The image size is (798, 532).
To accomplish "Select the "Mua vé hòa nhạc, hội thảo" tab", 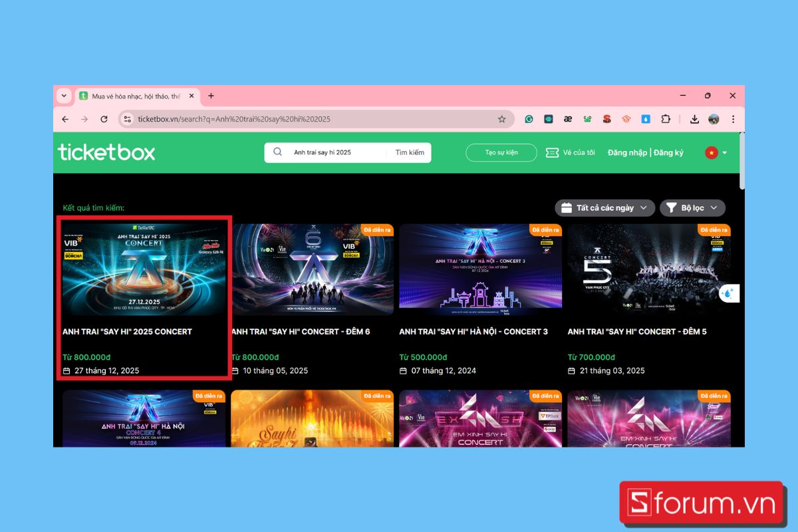I will point(137,96).
